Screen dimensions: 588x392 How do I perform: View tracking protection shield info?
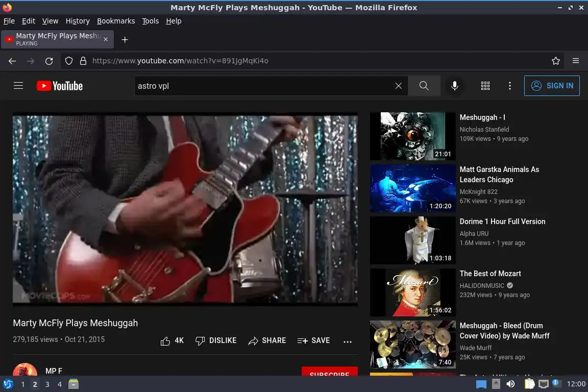(x=68, y=61)
